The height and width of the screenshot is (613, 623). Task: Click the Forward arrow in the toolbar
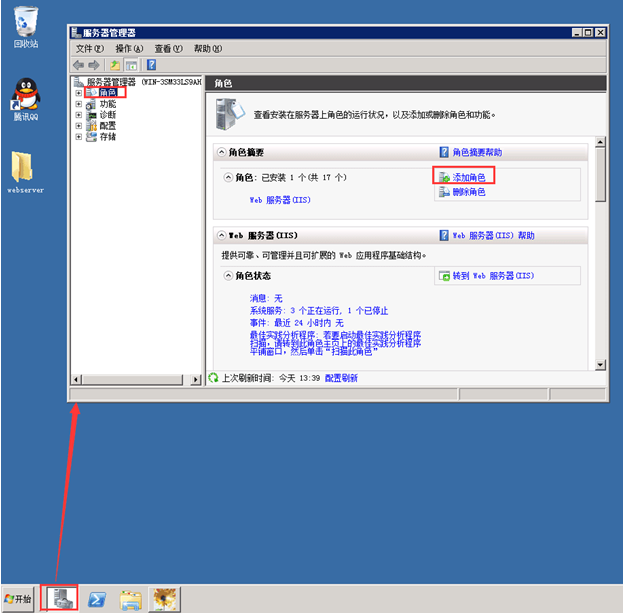click(x=93, y=64)
